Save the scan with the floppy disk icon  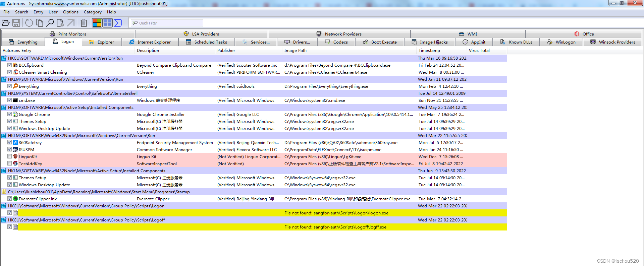pyautogui.click(x=16, y=23)
